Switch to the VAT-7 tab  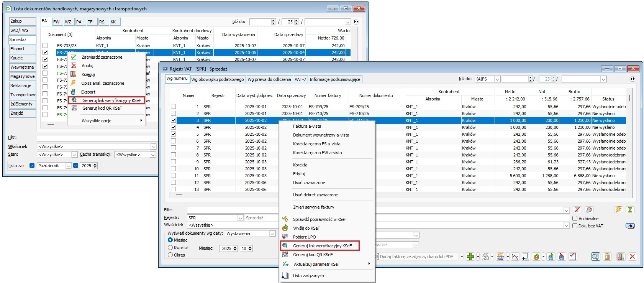(300, 79)
